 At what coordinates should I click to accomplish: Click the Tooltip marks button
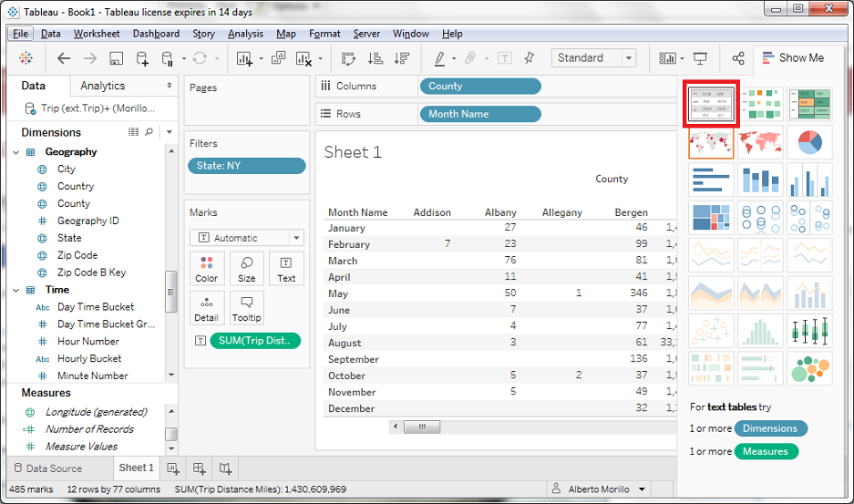tap(246, 308)
